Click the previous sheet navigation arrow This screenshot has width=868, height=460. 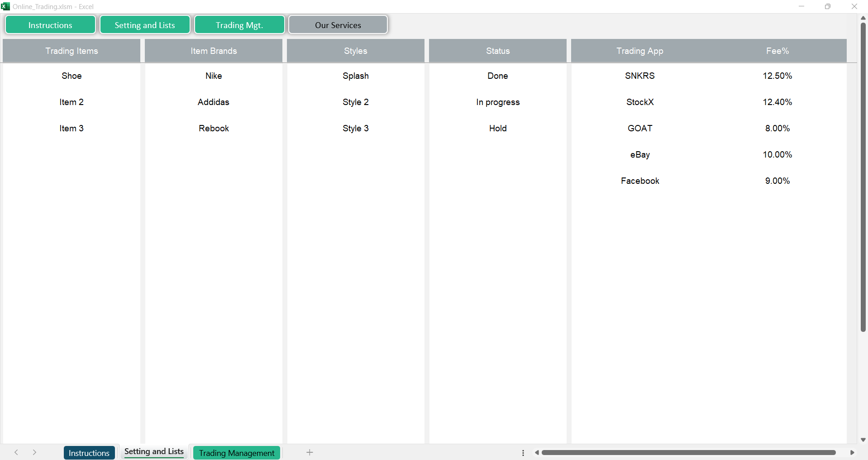(16, 452)
